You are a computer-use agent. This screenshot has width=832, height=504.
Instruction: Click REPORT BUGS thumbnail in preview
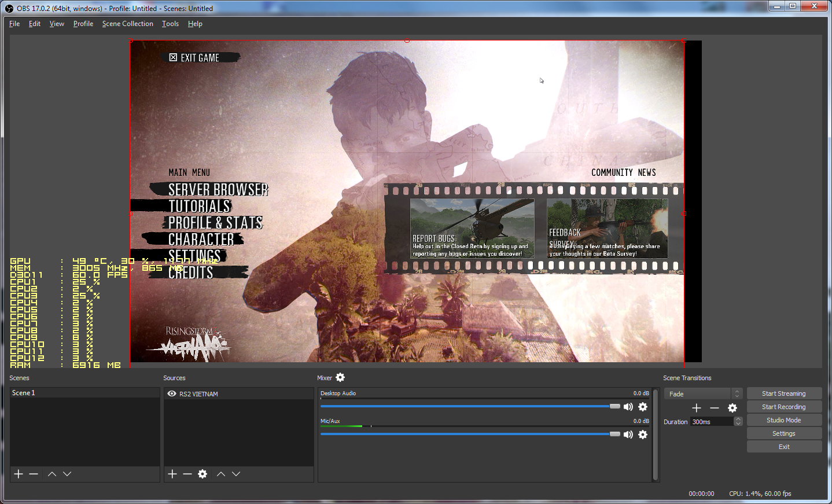pos(472,229)
